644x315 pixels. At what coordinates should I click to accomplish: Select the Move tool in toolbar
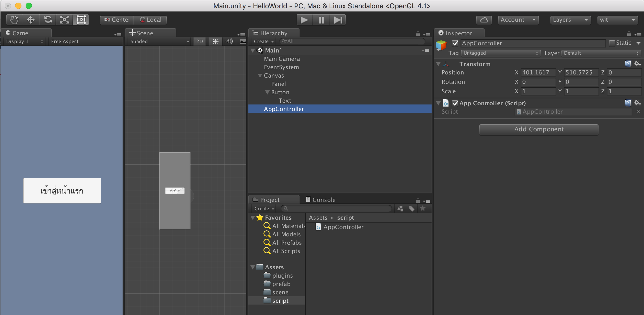[31, 19]
